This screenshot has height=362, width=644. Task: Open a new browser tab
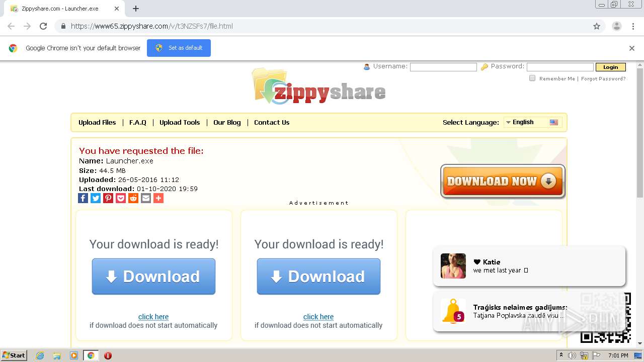136,9
